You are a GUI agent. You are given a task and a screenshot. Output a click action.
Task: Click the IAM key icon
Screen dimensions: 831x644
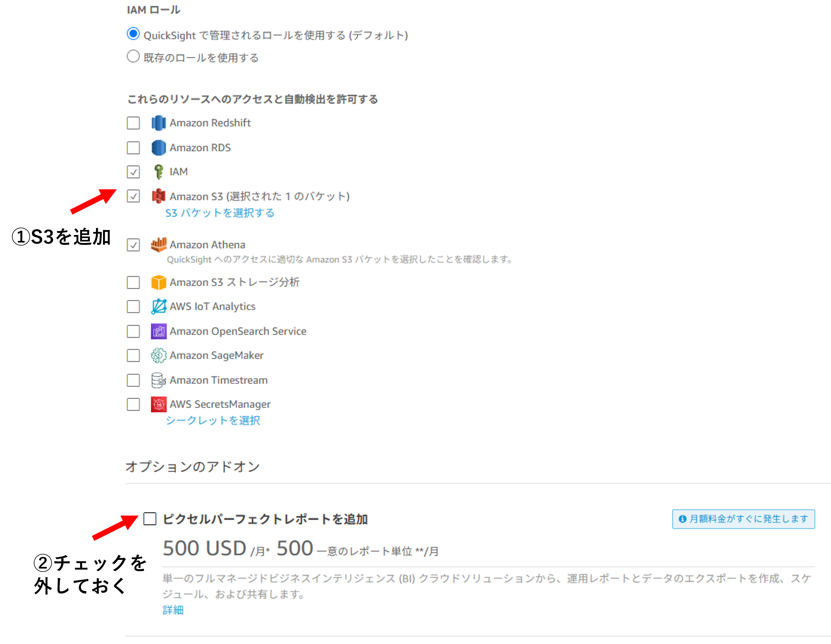(158, 172)
